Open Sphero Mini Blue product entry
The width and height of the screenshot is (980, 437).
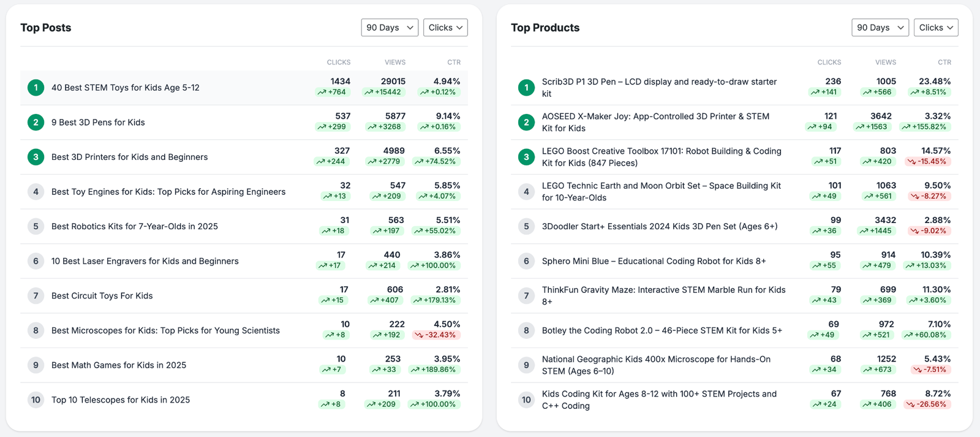[x=654, y=261]
